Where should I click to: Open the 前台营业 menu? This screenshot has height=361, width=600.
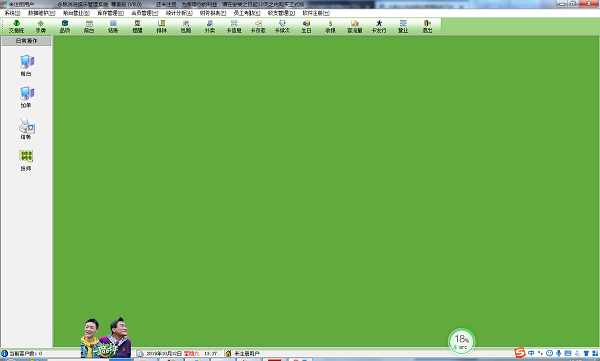click(x=76, y=13)
